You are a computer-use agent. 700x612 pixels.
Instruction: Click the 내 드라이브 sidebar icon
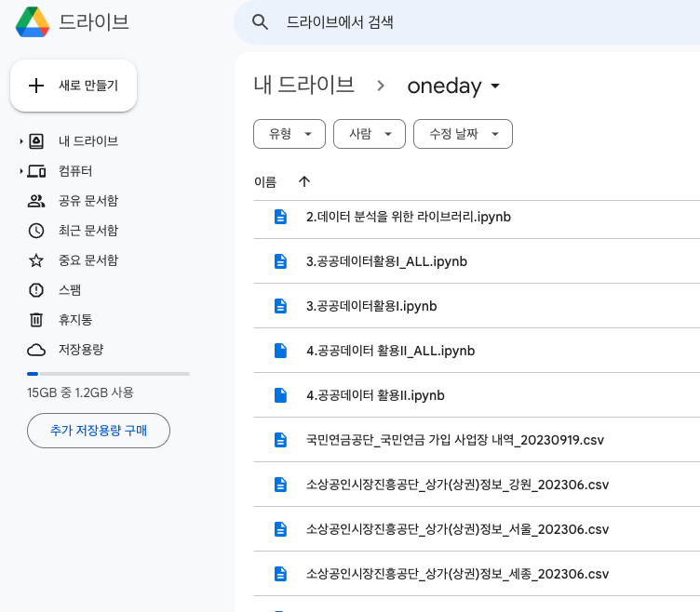(36, 141)
